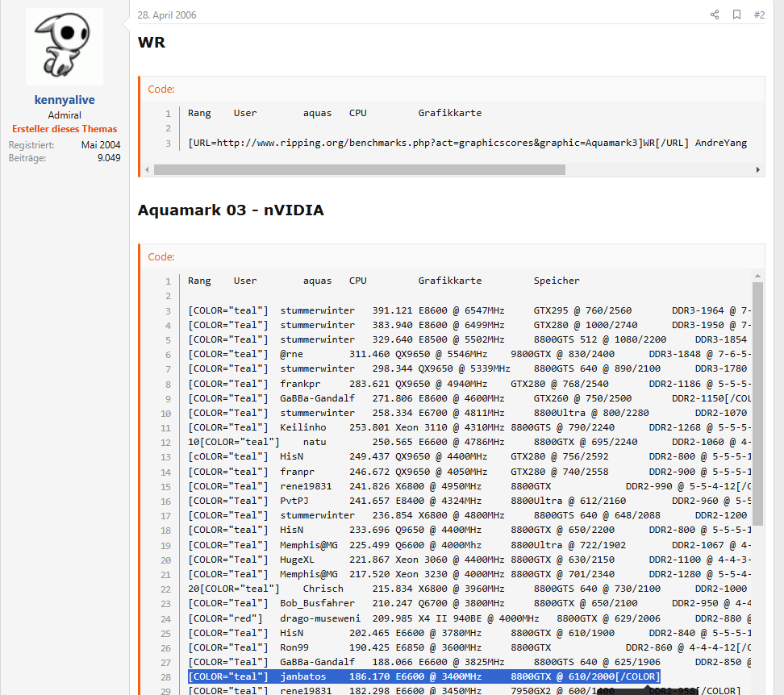Screen dimensions: 784x695
Task: Open the #2 post permalink
Action: click(759, 15)
